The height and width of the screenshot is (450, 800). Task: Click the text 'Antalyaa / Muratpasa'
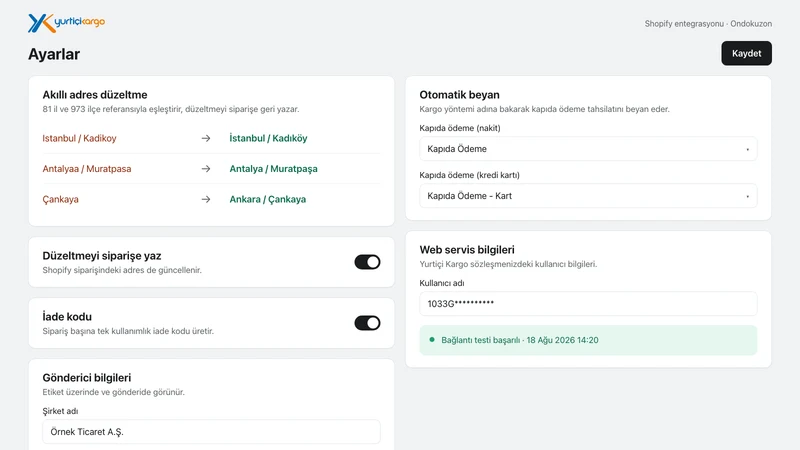87,169
